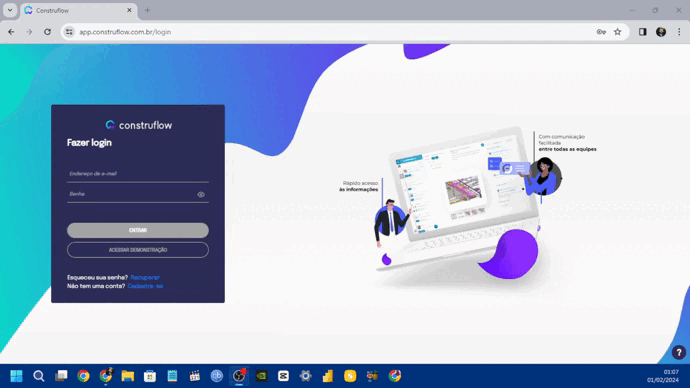The image size is (690, 388).
Task: Click the ENTRAR button
Action: click(x=138, y=230)
